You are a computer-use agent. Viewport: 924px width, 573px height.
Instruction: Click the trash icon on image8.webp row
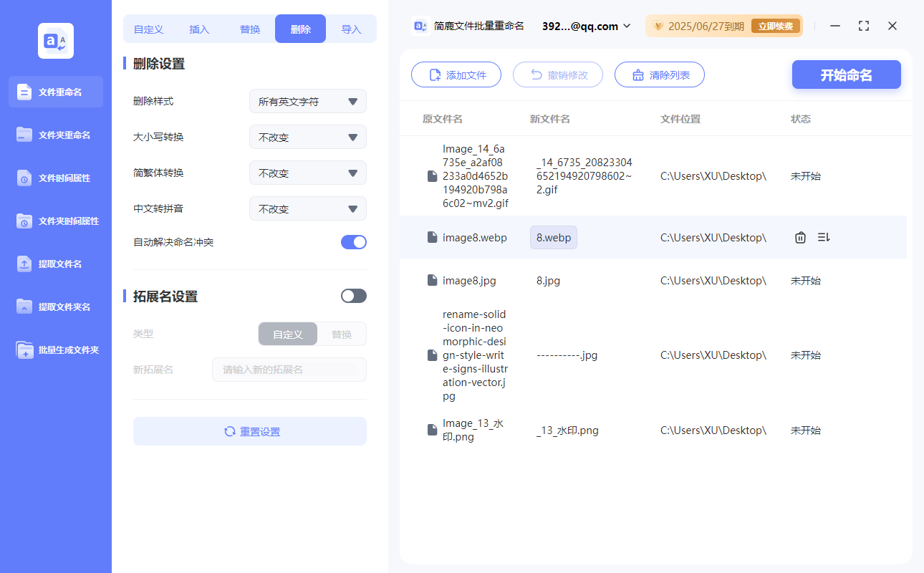(x=800, y=238)
